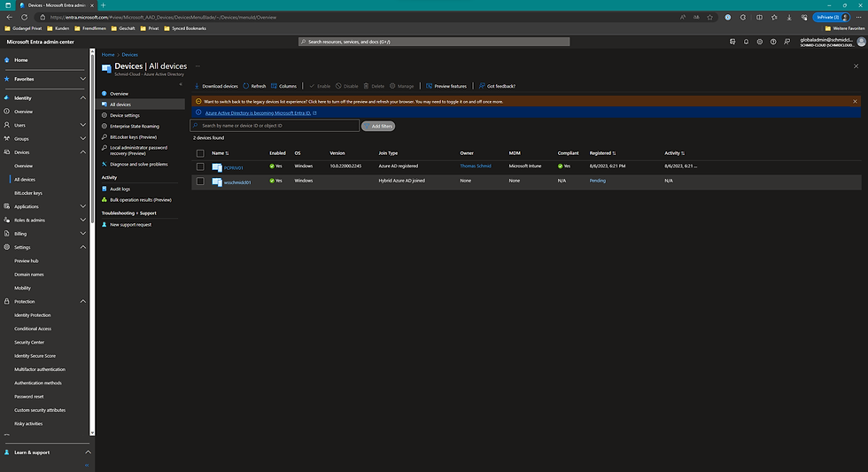The image size is (868, 472).
Task: Open Identity Protection in sidebar
Action: coord(32,315)
